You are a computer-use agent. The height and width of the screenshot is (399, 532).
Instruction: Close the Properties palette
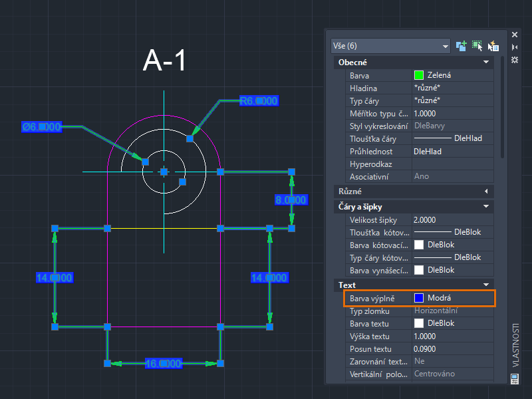pos(515,35)
